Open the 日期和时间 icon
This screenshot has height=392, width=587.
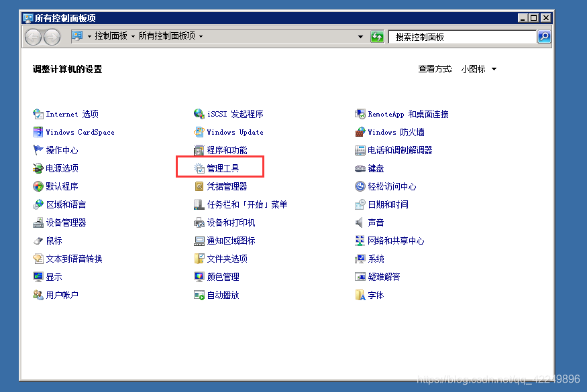click(x=360, y=204)
